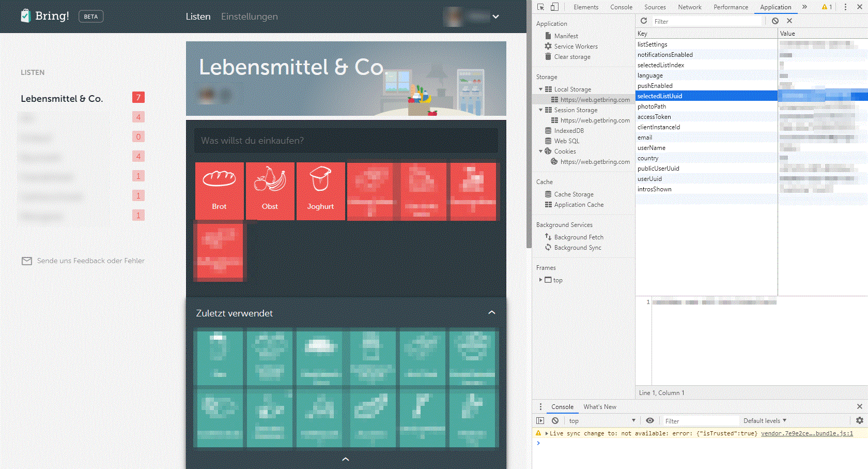Collapse the Local Storage tree node

click(541, 89)
